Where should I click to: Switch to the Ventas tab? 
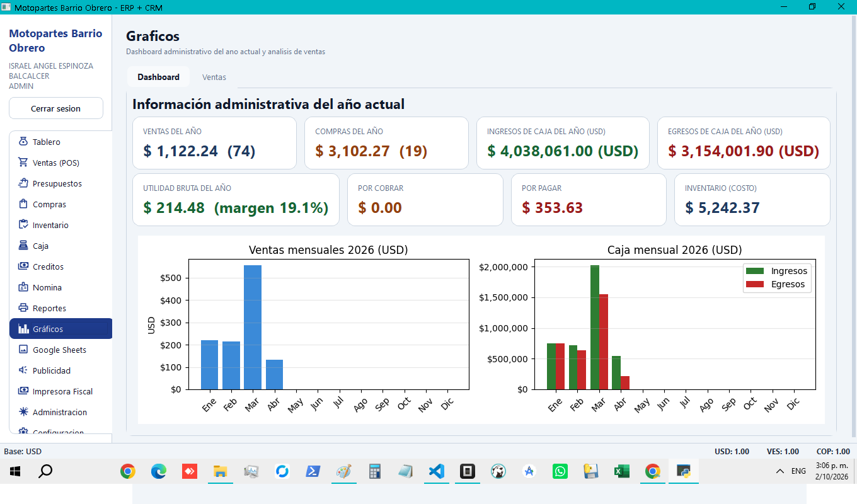click(214, 77)
